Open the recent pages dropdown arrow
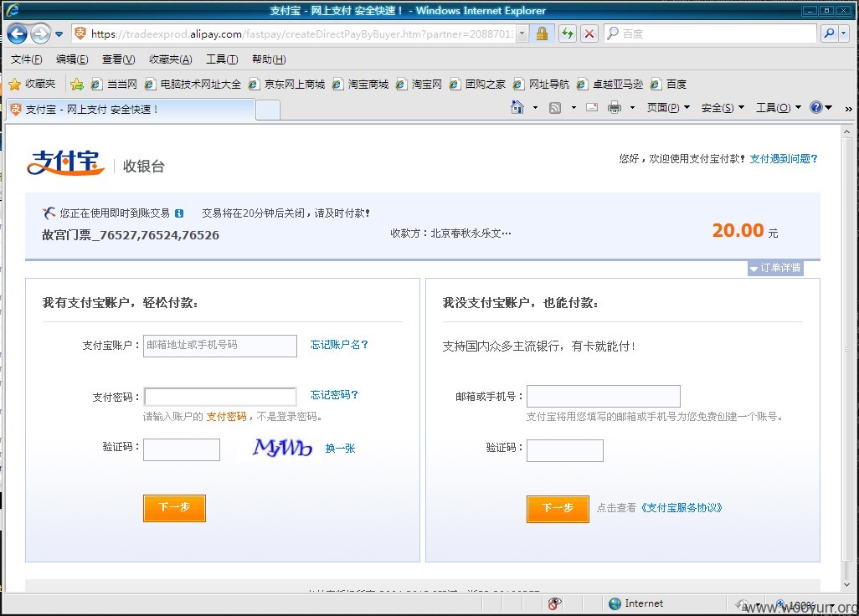Screen dimensions: 859x616 59,34
